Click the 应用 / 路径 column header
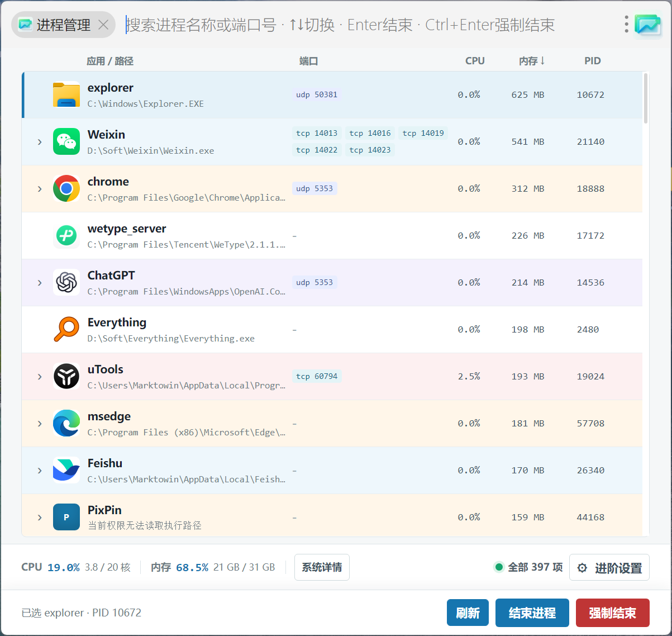Viewport: 672px width, 636px height. click(110, 61)
